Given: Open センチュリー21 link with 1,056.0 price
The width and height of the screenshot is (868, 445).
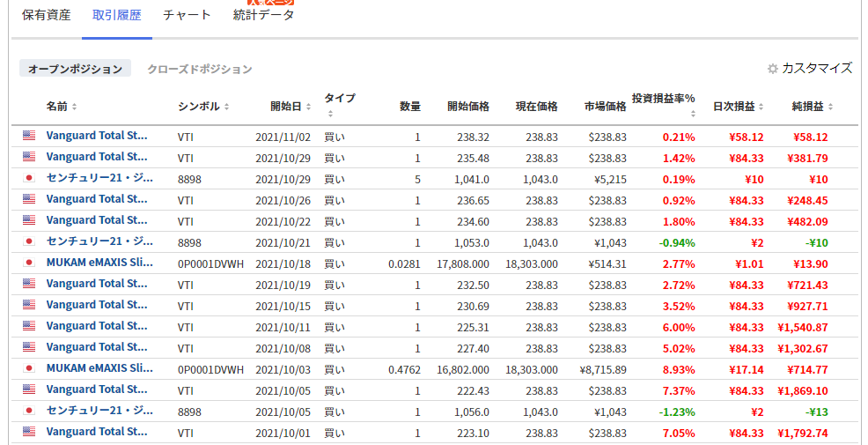Looking at the screenshot, I should 99,411.
